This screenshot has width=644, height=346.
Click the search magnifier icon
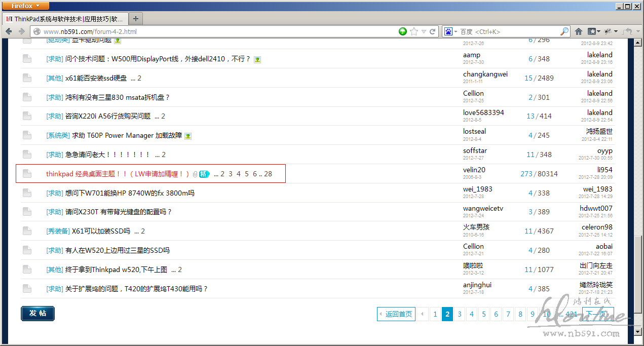[564, 31]
